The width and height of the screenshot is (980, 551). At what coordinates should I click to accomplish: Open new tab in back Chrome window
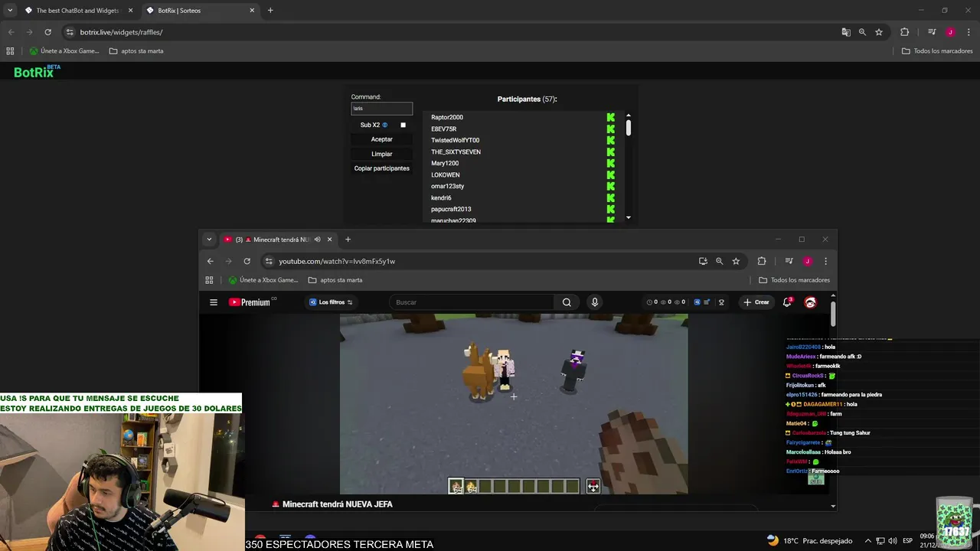coord(270,11)
